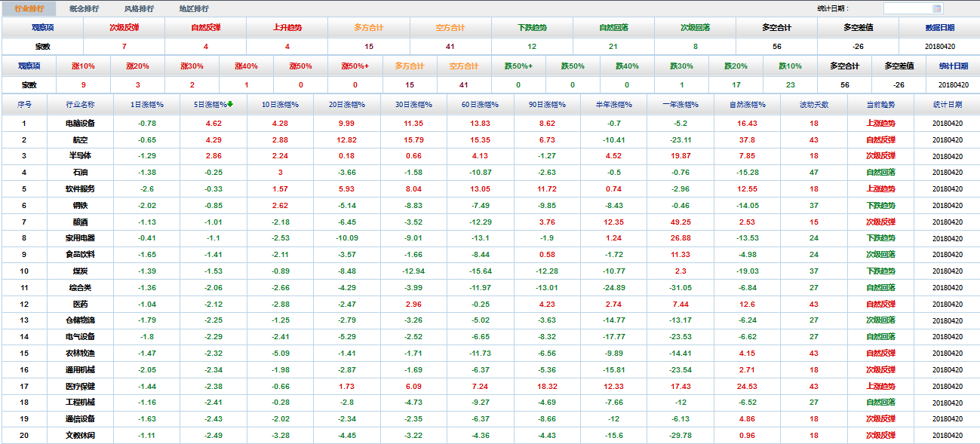Click the 多空差值 header in the top summary row

point(858,28)
